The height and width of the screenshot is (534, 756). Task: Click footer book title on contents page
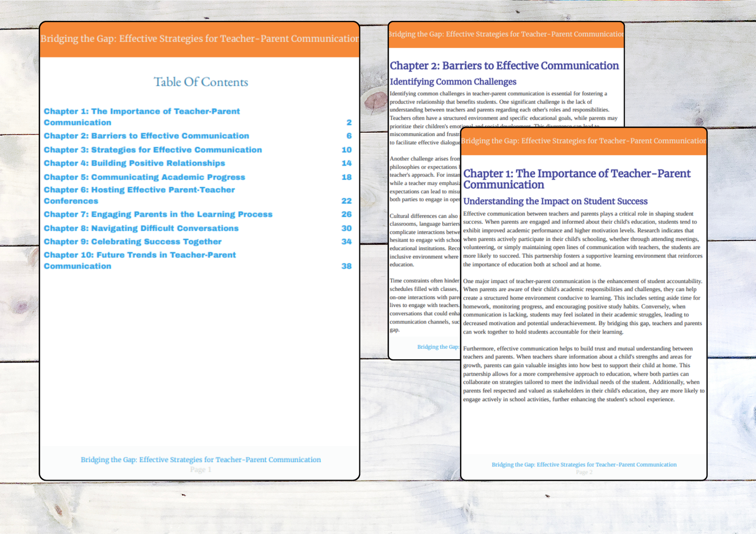(x=201, y=460)
